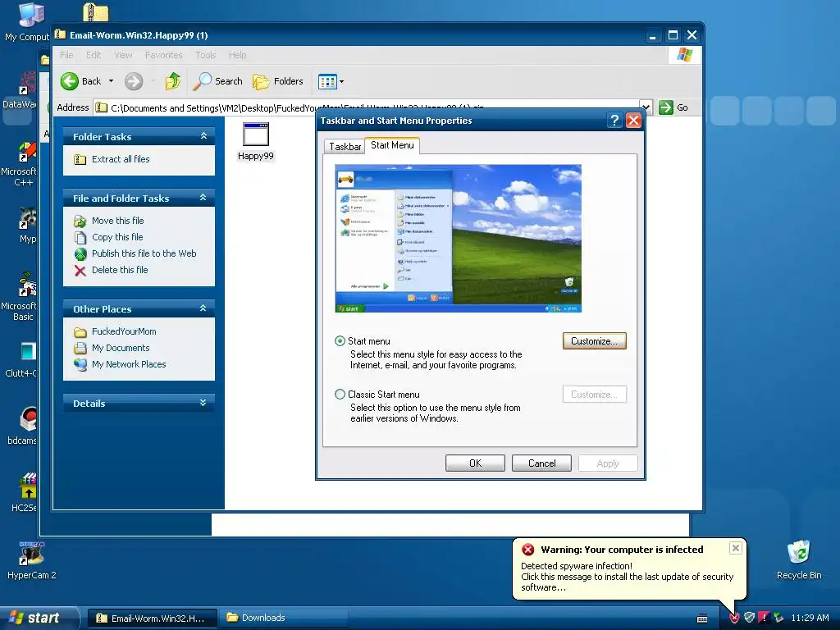The image size is (840, 630).
Task: Click the Views grid icon
Action: [x=327, y=81]
